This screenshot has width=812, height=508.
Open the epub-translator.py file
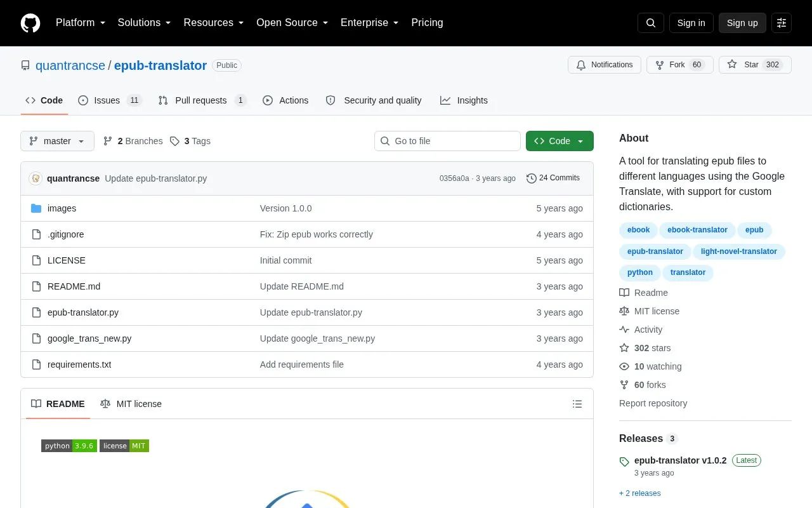pos(83,312)
